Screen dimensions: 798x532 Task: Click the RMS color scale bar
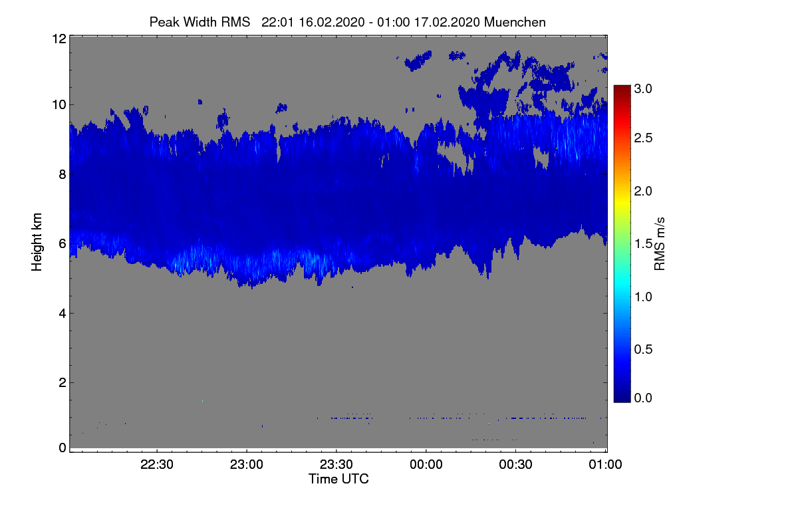point(622,243)
